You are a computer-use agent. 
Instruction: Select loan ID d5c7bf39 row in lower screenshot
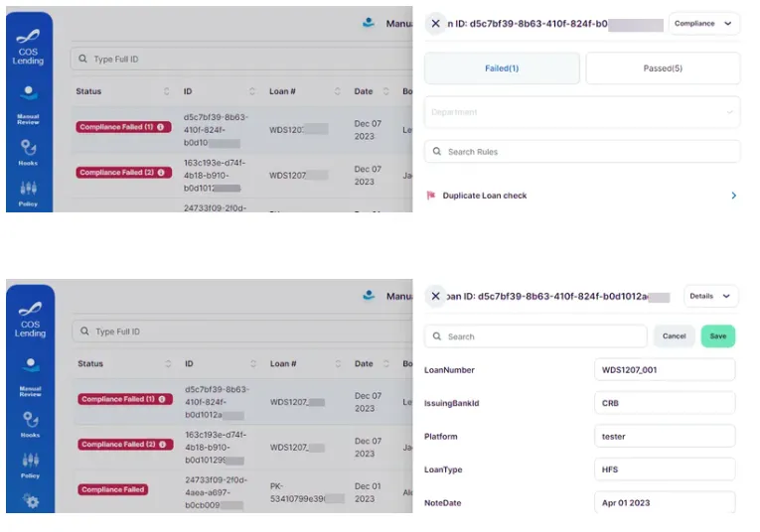[242, 402]
